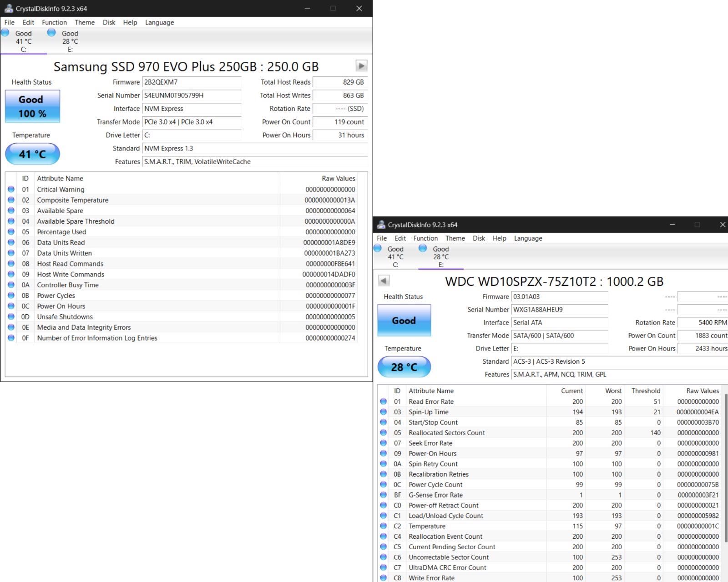Click status orb for Available Spare Threshold row
This screenshot has width=728, height=582.
coord(11,221)
